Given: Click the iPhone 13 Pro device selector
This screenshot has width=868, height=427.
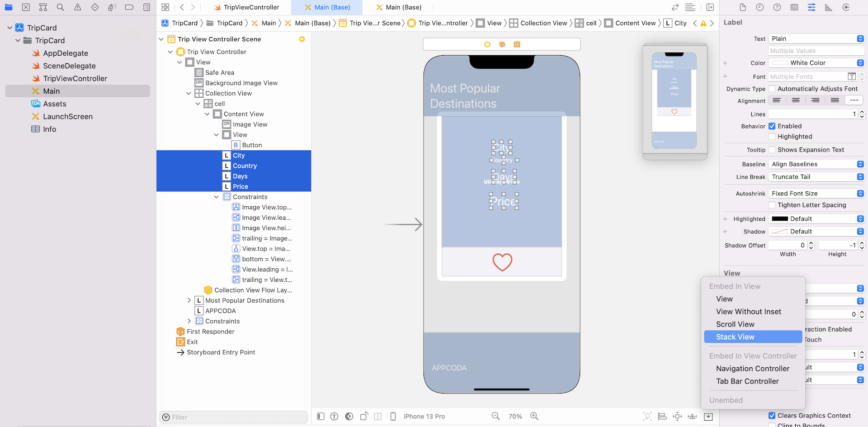Looking at the screenshot, I should point(424,417).
